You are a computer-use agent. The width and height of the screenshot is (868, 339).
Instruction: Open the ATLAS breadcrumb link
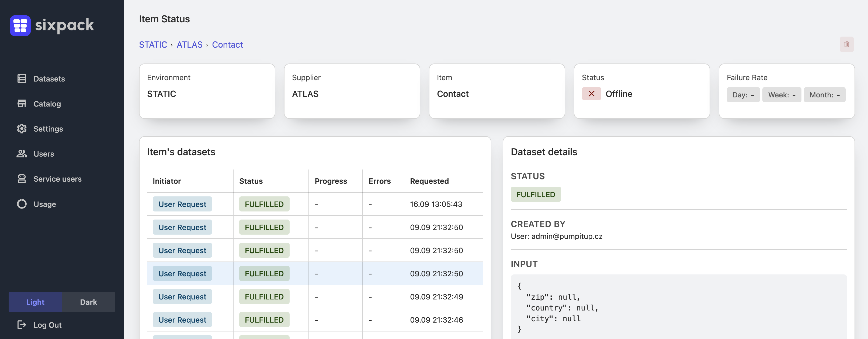pyautogui.click(x=189, y=44)
